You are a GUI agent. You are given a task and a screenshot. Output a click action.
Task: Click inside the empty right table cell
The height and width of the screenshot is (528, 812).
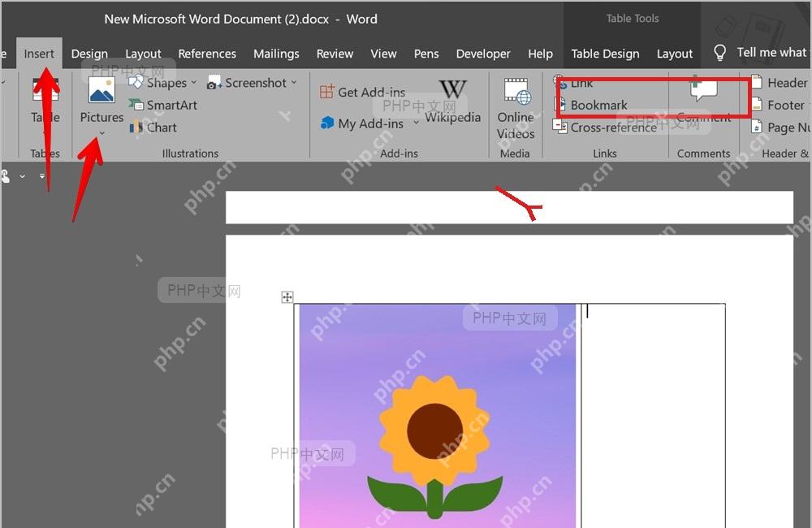654,414
